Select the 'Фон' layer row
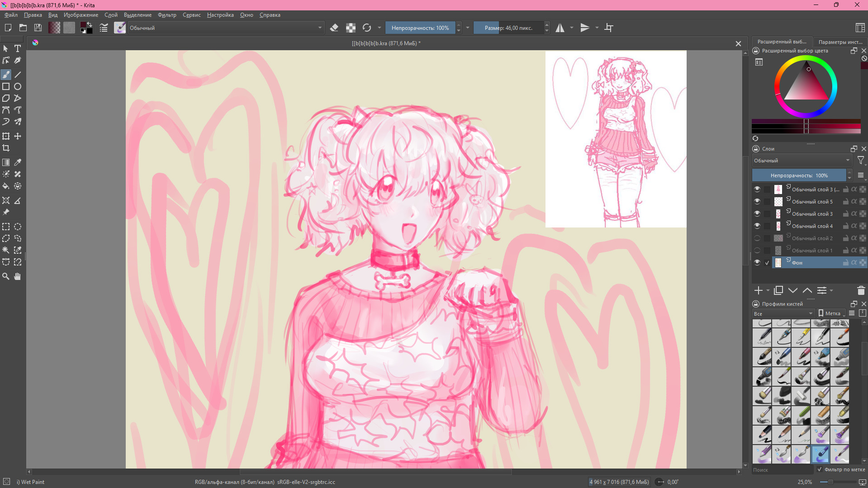 pos(809,262)
